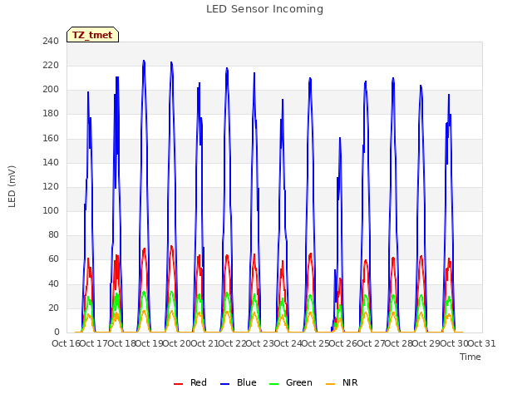Viewport: 532px width, 399px height.
Task: Click the 120 y-axis tick value
Action: point(51,186)
